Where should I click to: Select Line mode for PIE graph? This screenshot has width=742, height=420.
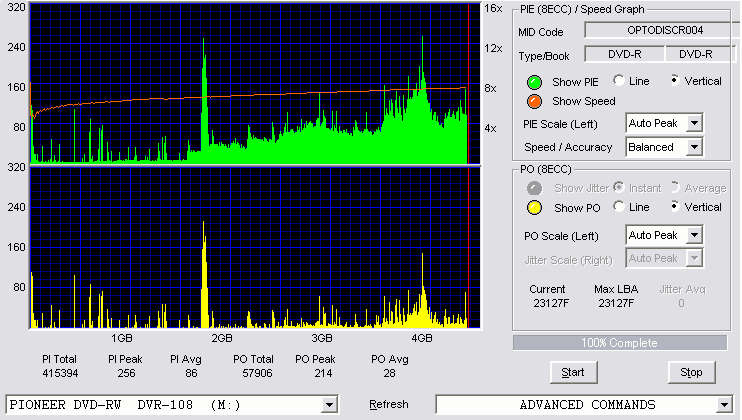point(619,80)
